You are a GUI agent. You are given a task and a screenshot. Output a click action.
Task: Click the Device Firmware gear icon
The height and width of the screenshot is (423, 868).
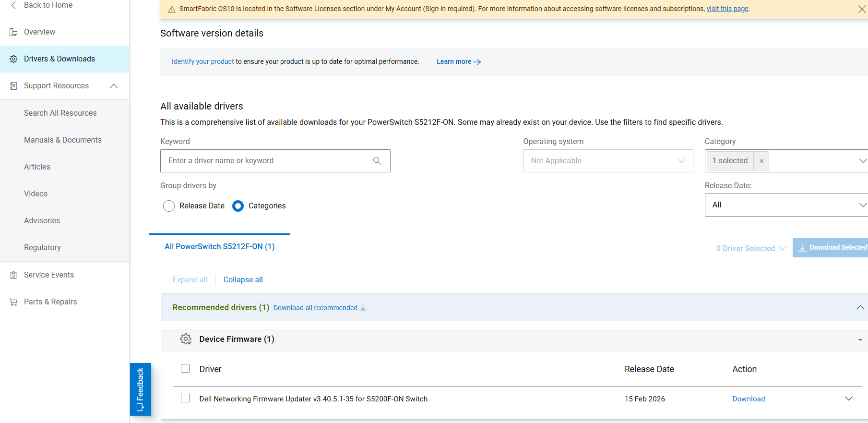point(186,339)
